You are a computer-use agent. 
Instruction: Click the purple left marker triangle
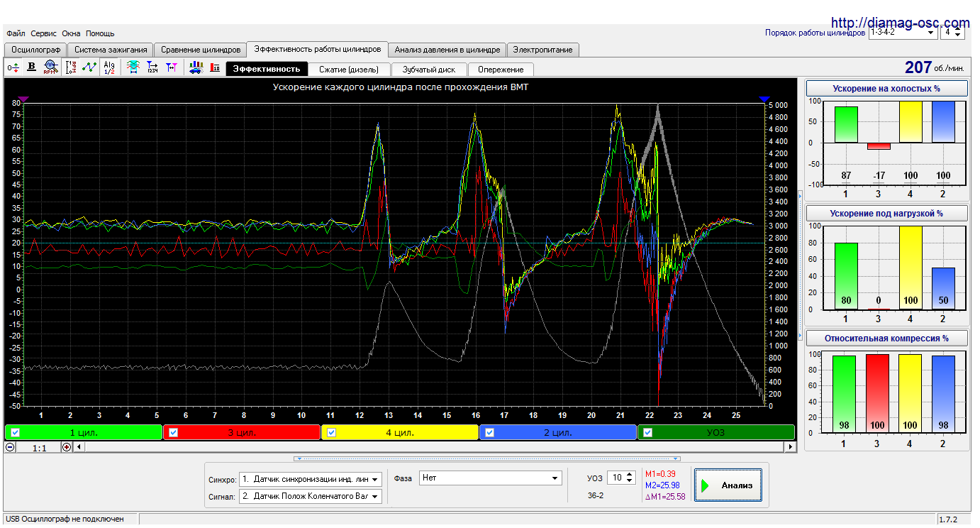click(23, 99)
